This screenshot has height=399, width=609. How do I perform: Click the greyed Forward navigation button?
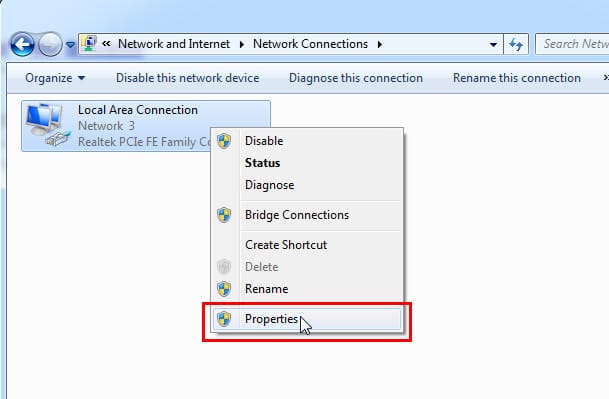click(50, 44)
